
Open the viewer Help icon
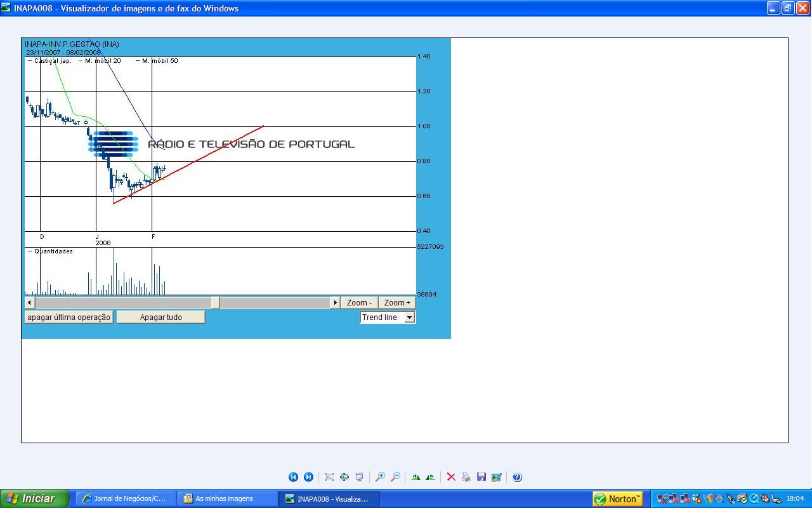(517, 477)
